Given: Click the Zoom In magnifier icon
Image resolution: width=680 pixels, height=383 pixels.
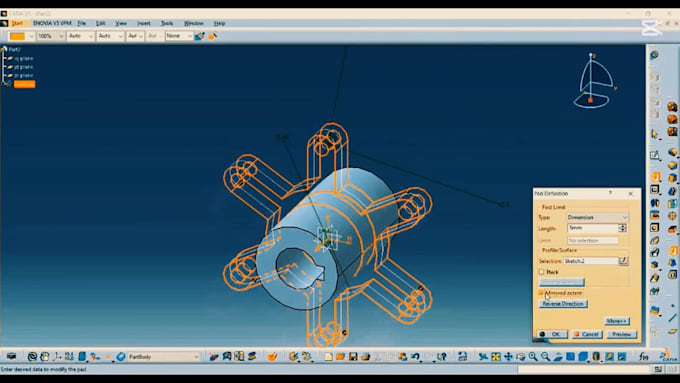Looking at the screenshot, I should (x=533, y=357).
